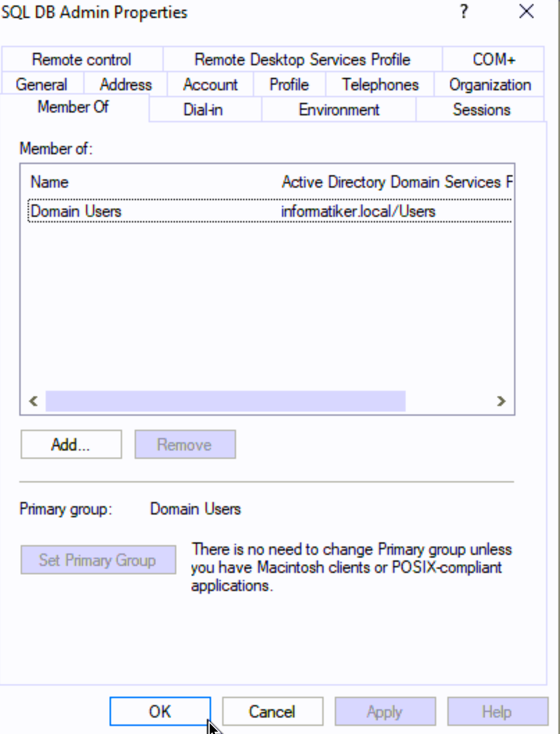Click the horizontal scrollbar thumb in list
Viewport: 560px width, 734px height.
point(225,401)
